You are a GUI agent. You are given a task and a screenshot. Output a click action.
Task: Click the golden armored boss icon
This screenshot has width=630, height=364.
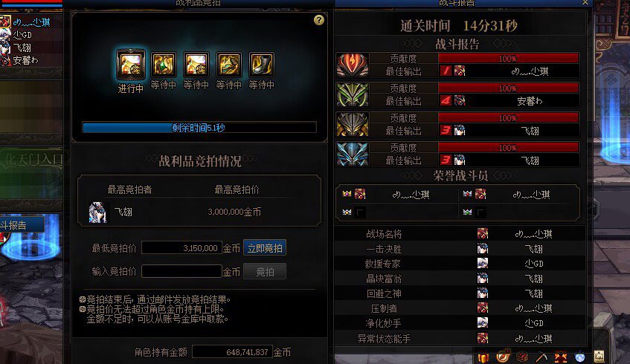click(353, 124)
